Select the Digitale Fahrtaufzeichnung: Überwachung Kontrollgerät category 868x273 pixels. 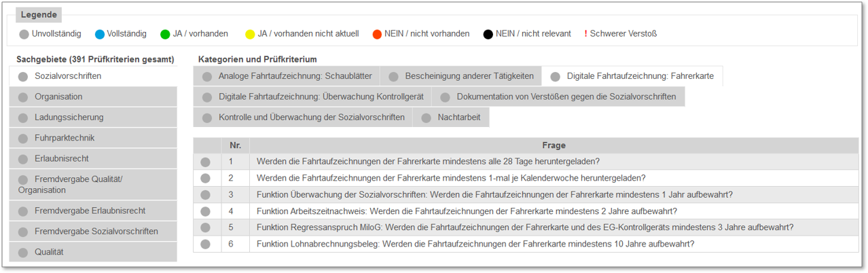(312, 97)
